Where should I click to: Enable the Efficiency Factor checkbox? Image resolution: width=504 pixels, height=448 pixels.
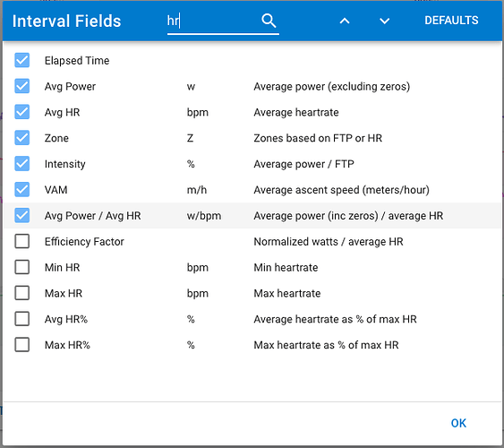(21, 241)
